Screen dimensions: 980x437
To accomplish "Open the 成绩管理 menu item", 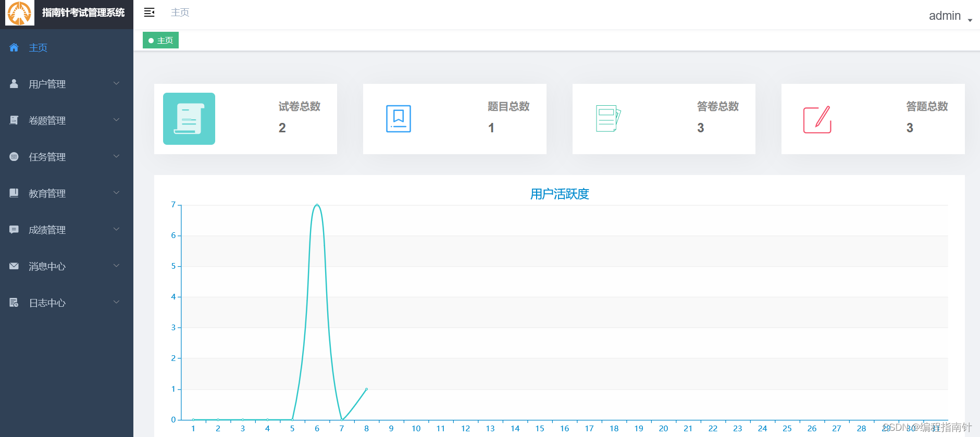I will [x=47, y=230].
